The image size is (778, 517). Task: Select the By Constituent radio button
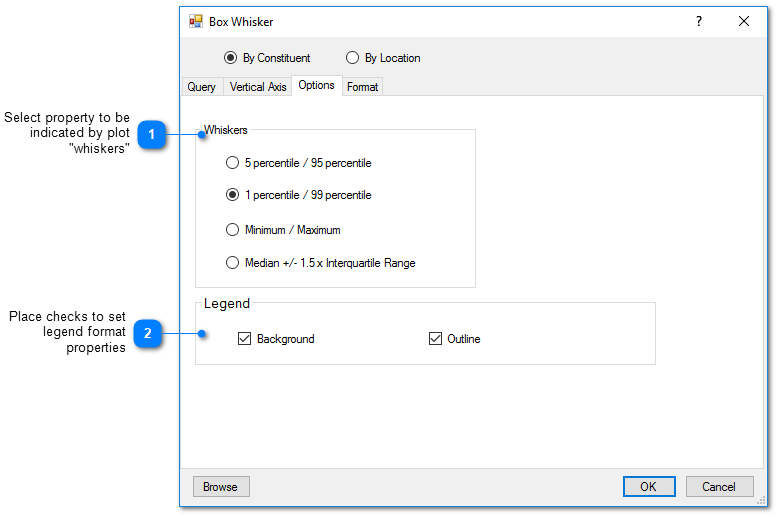[x=231, y=58]
